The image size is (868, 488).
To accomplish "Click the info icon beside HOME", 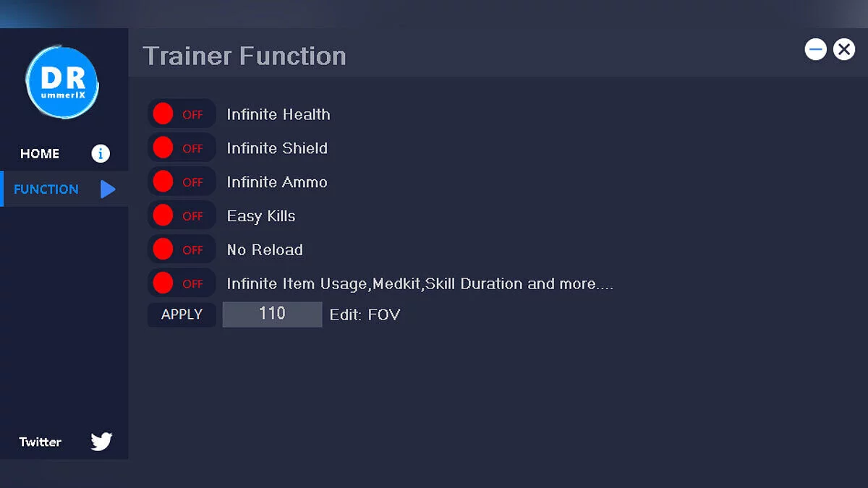I will pos(101,153).
